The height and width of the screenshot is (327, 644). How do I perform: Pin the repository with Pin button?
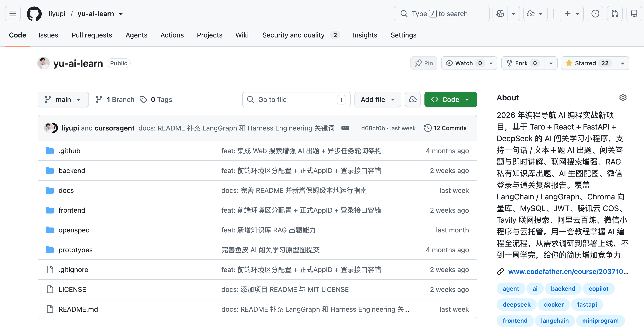tap(424, 63)
